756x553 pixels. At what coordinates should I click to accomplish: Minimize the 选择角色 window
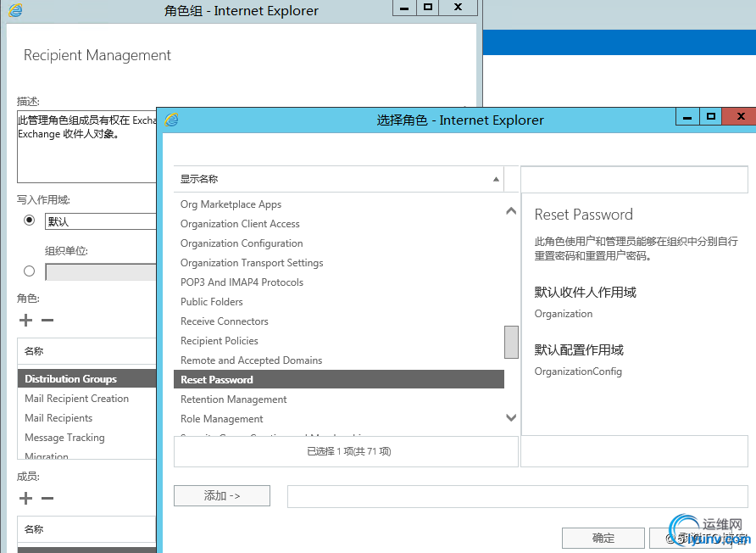tap(687, 117)
